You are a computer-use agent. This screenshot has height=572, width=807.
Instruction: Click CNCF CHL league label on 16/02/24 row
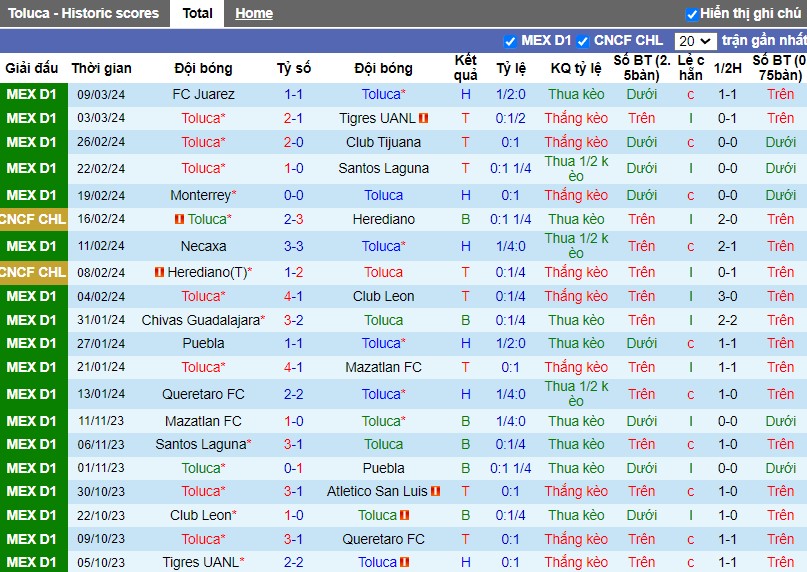coord(33,219)
